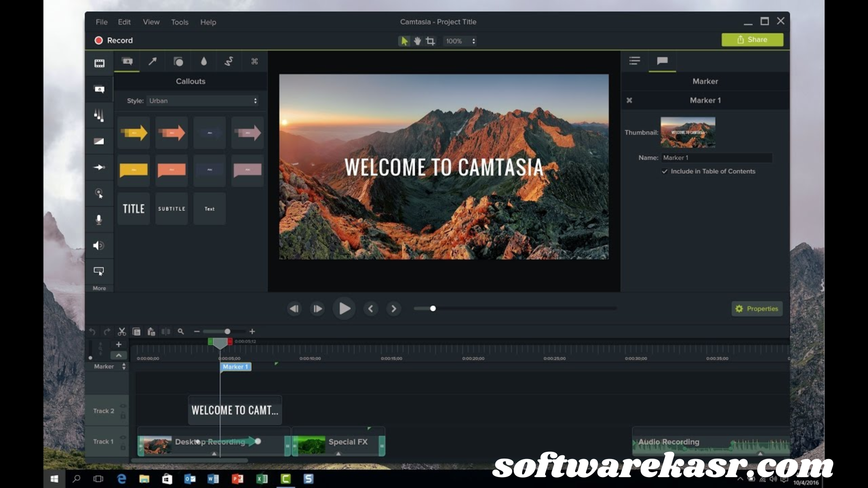Screen dimensions: 868x488
Task: Select the Crop tool above canvas
Action: point(430,41)
